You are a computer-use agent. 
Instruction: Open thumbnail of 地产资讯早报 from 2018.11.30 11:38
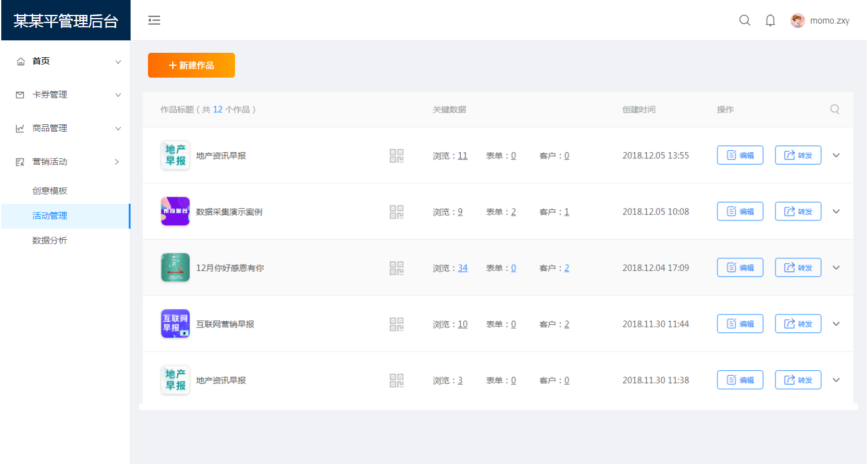pos(175,380)
